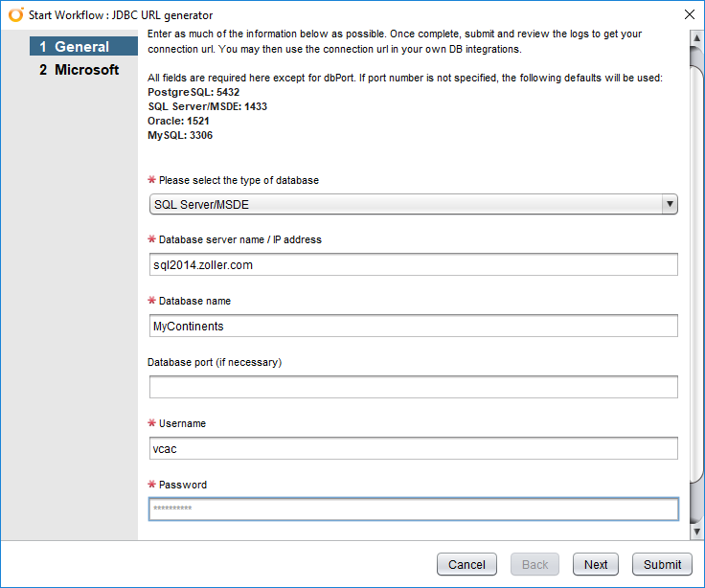
Task: Click the Password field label
Action: (182, 485)
